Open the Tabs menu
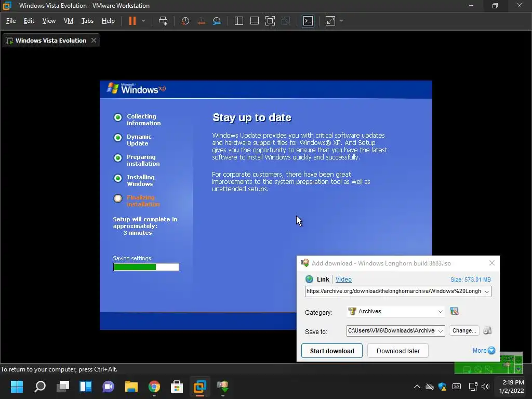532x399 pixels. 87,21
